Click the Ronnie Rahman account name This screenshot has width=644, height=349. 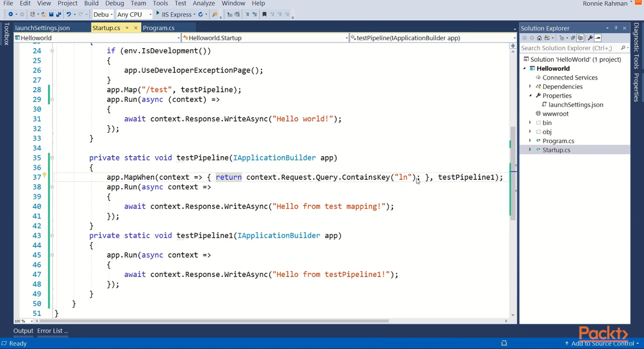tap(605, 4)
